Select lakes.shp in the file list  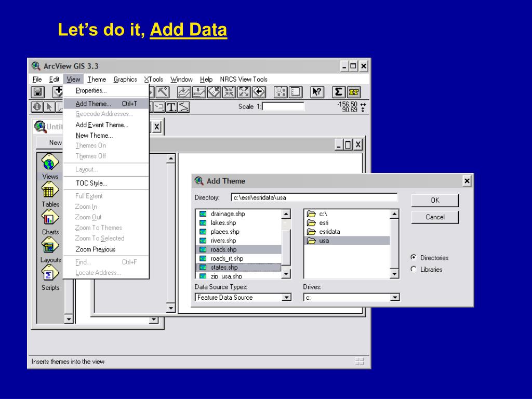click(x=239, y=222)
